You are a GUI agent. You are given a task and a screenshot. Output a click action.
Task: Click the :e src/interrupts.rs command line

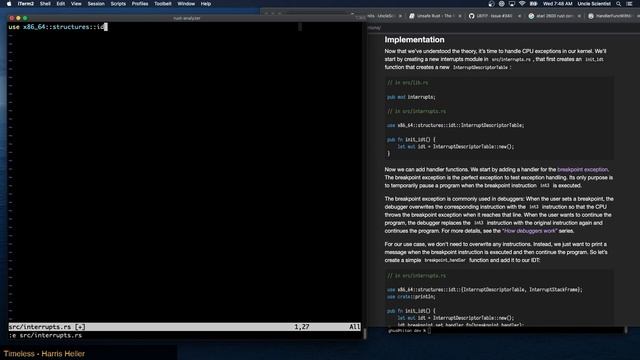coord(45,336)
